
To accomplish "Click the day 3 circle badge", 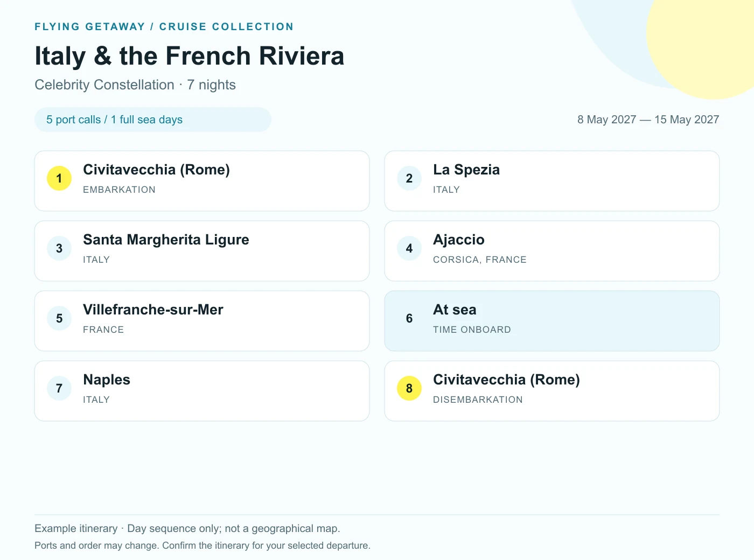I will click(59, 248).
